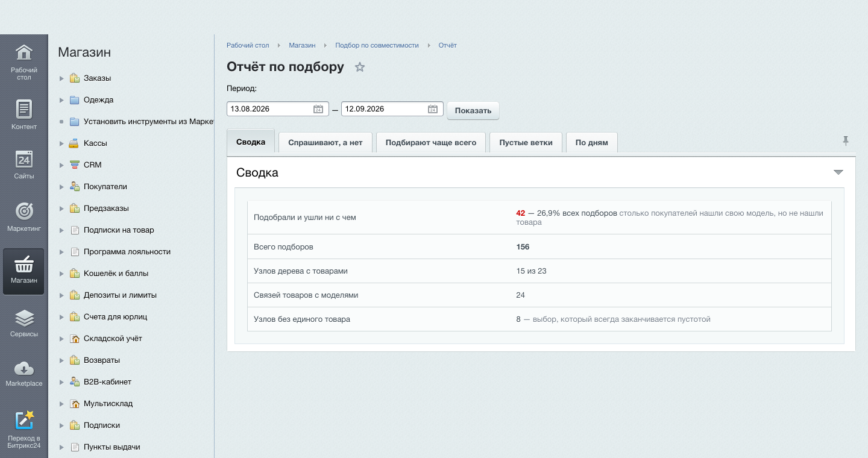Screen dimensions: 868x458
Task: Open calendar picker for end date 12.09.2026
Action: pyautogui.click(x=433, y=109)
